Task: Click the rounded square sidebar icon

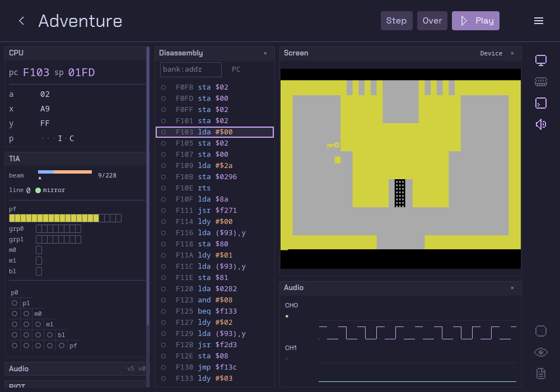Action: click(x=541, y=331)
